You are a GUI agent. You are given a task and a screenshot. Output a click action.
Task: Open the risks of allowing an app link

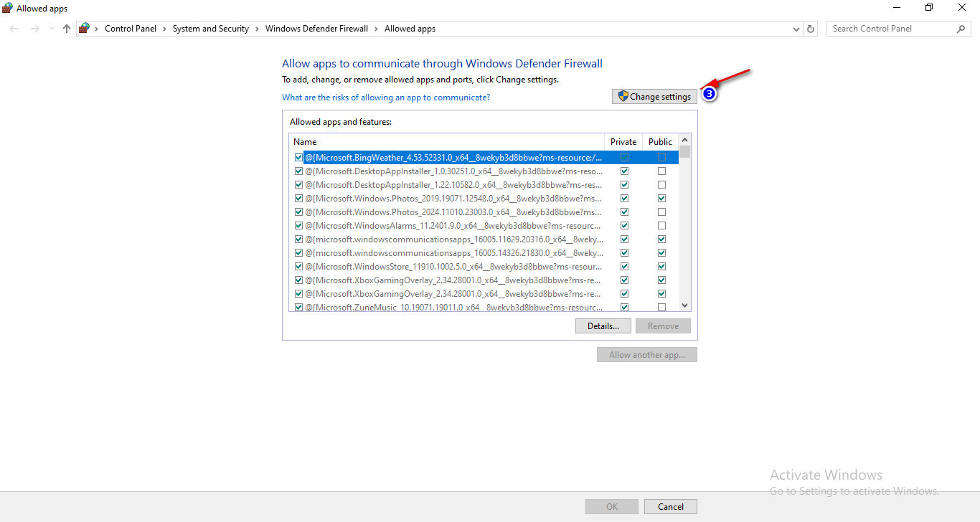pos(386,98)
